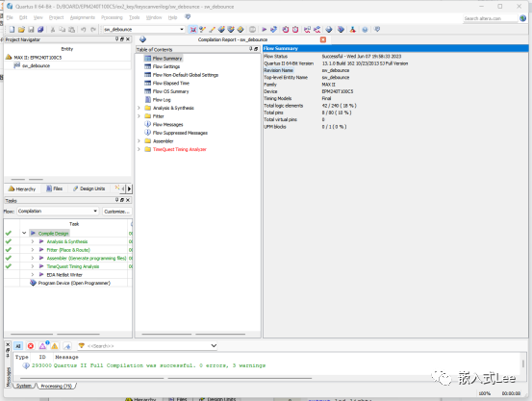This screenshot has width=532, height=401.
Task: Switch to the System messages tab
Action: click(x=24, y=386)
